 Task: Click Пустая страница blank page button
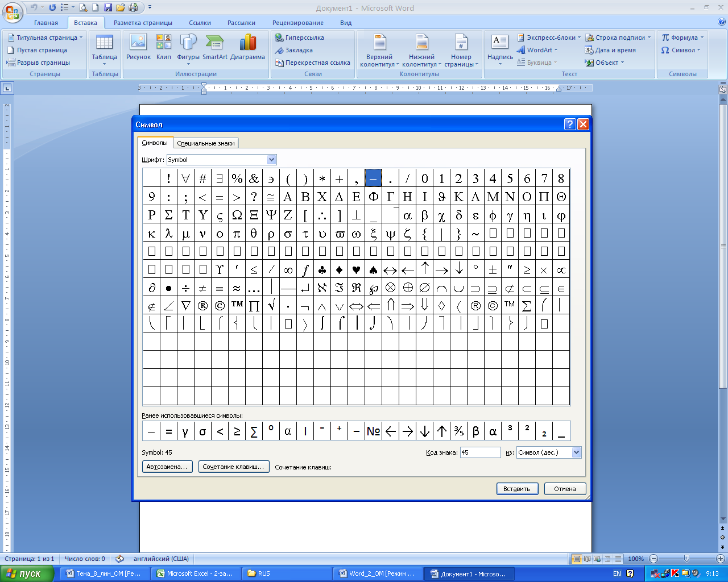click(x=37, y=50)
